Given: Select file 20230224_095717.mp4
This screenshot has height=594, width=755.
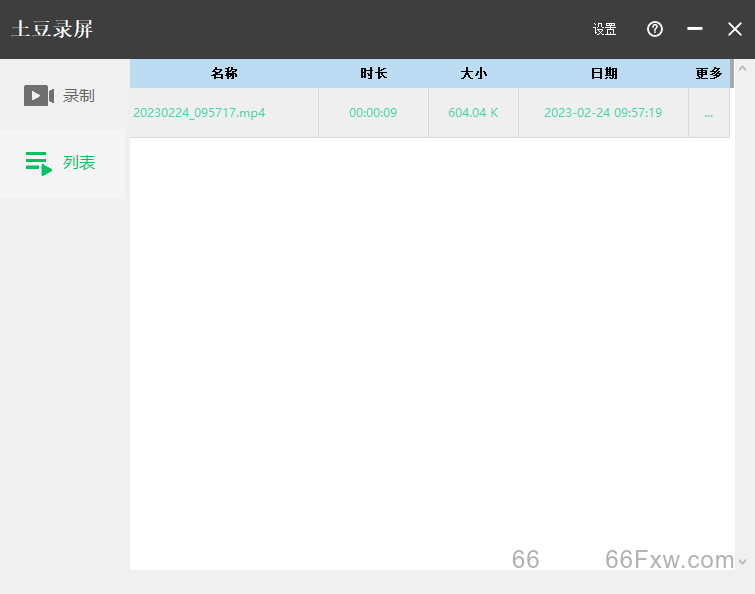Looking at the screenshot, I should [199, 113].
